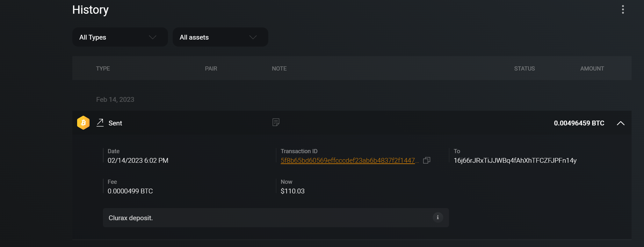Image resolution: width=644 pixels, height=247 pixels.
Task: Click the NOTE column header
Action: tap(279, 69)
